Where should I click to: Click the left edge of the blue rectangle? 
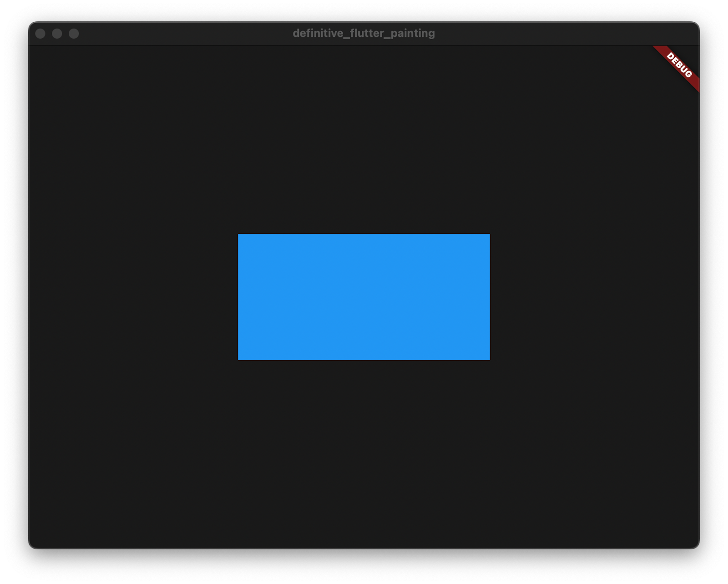(239, 296)
